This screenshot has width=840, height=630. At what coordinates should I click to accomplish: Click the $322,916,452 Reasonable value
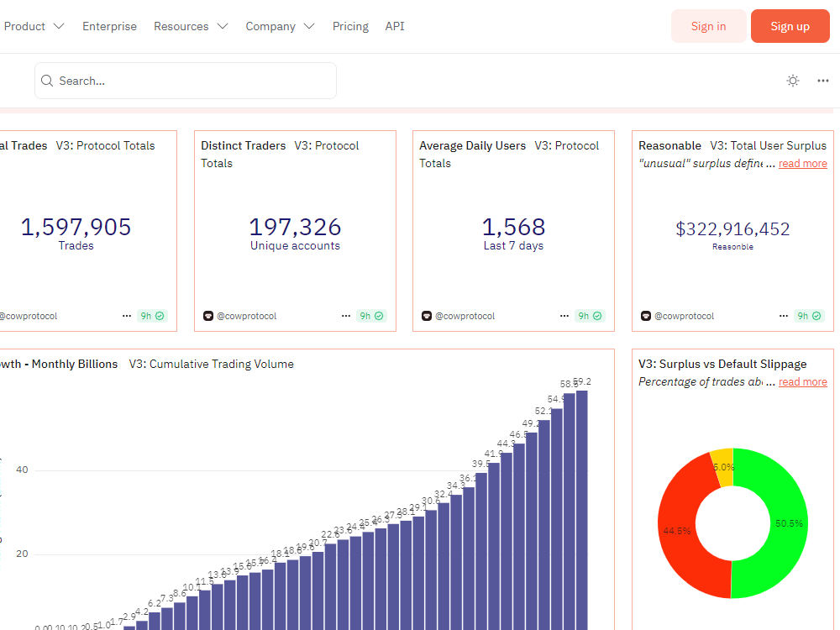coord(732,229)
